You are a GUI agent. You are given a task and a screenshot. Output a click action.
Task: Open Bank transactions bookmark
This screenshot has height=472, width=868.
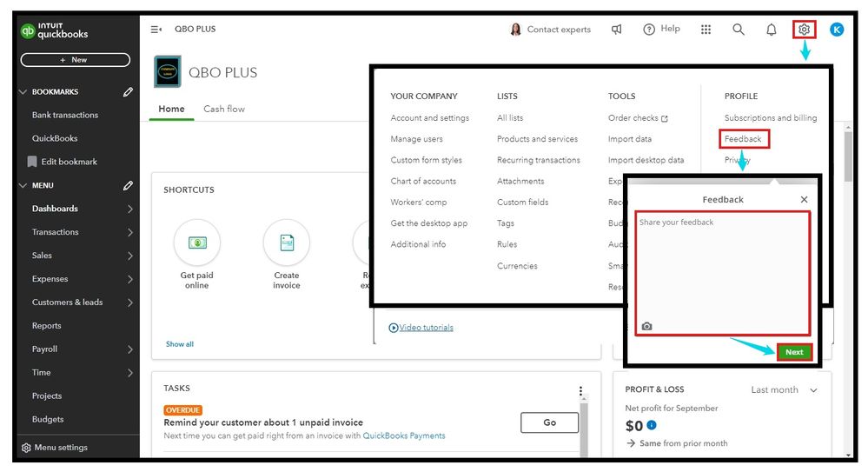coord(65,116)
